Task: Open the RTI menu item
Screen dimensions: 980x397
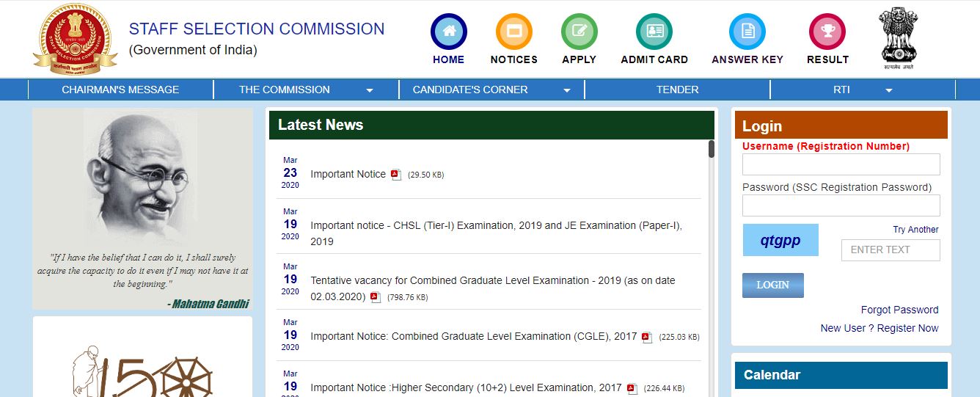Action: [841, 90]
